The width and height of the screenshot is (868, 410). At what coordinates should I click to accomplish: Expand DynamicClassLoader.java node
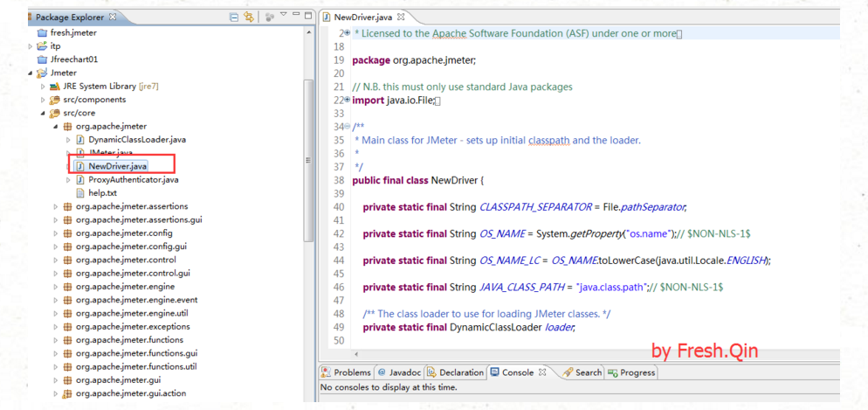[68, 140]
